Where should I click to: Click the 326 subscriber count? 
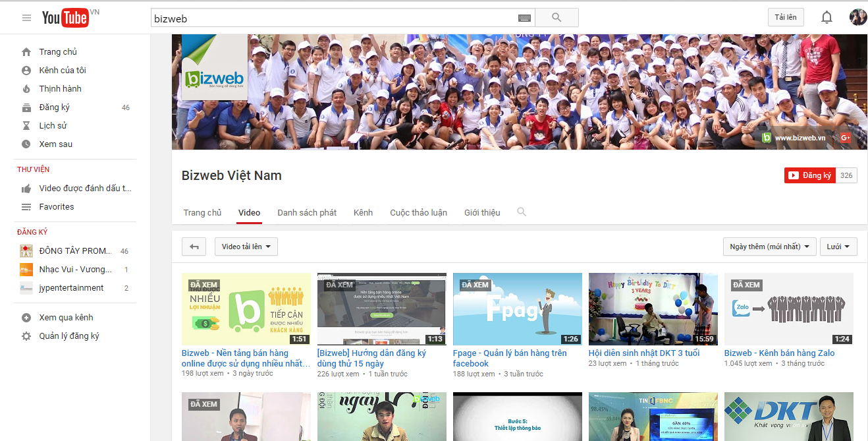[846, 175]
